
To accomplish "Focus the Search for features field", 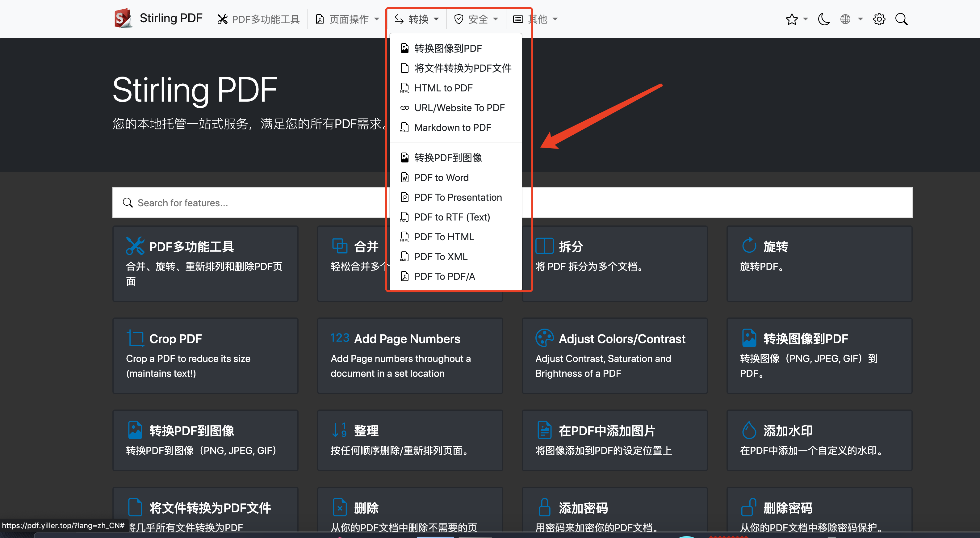I will [512, 202].
